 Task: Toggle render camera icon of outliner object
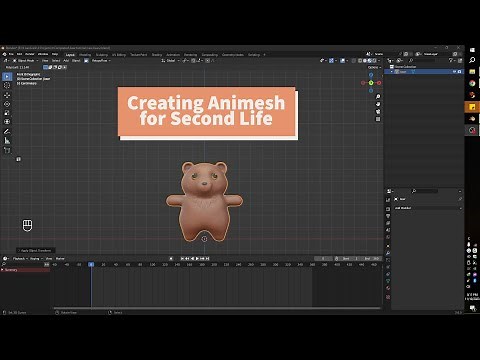[460, 72]
